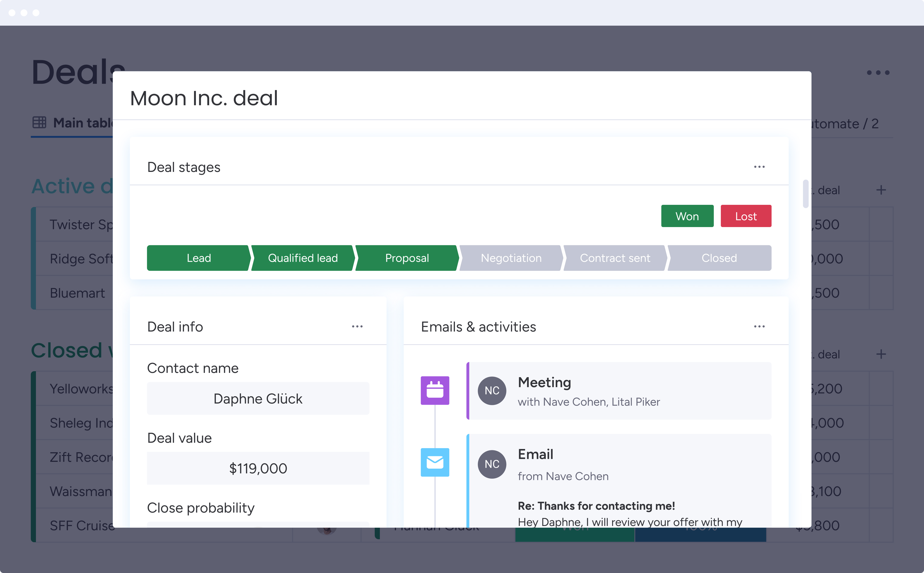Click the purple calendar meeting icon

[x=435, y=390]
